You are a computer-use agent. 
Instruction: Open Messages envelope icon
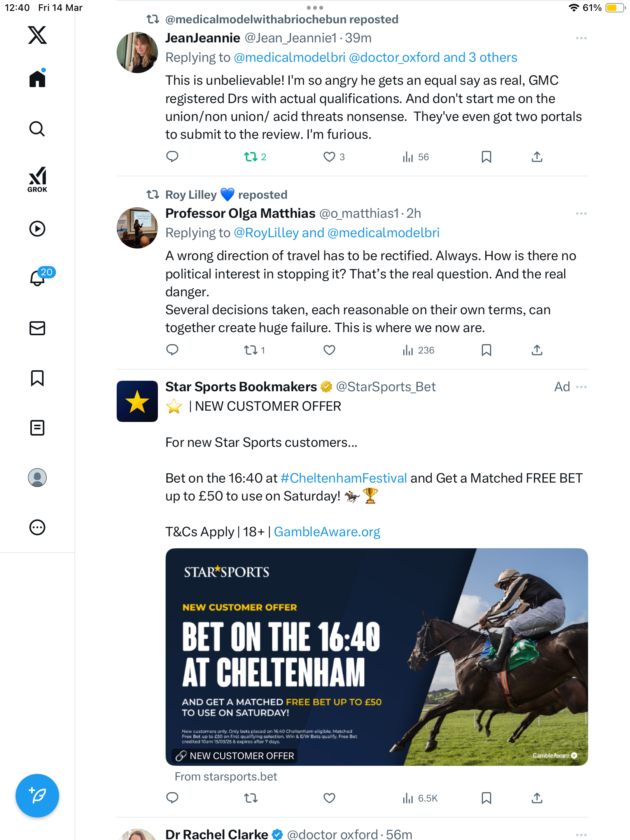(x=37, y=328)
